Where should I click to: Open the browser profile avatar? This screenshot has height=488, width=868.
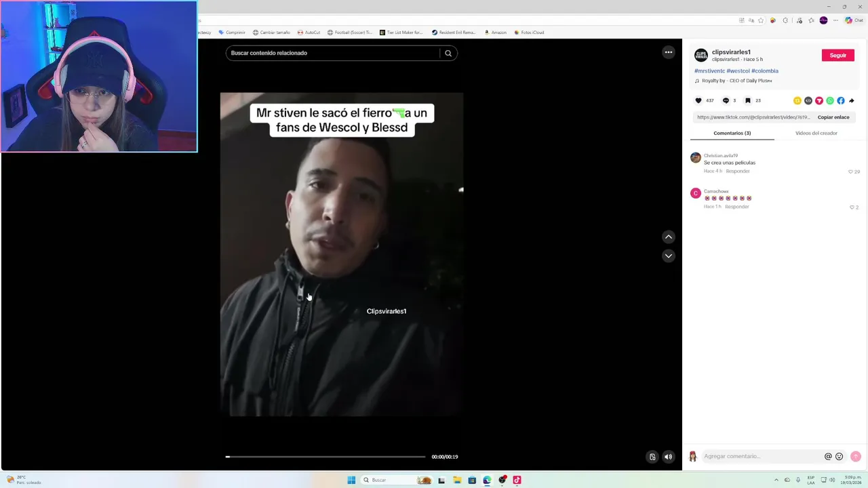(x=823, y=20)
